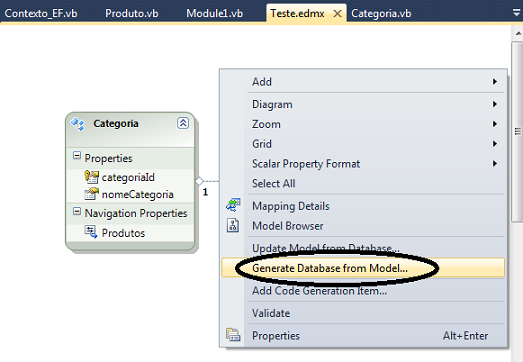523x362 pixels.
Task: Click the Mapping Details menu icon
Action: tap(233, 205)
